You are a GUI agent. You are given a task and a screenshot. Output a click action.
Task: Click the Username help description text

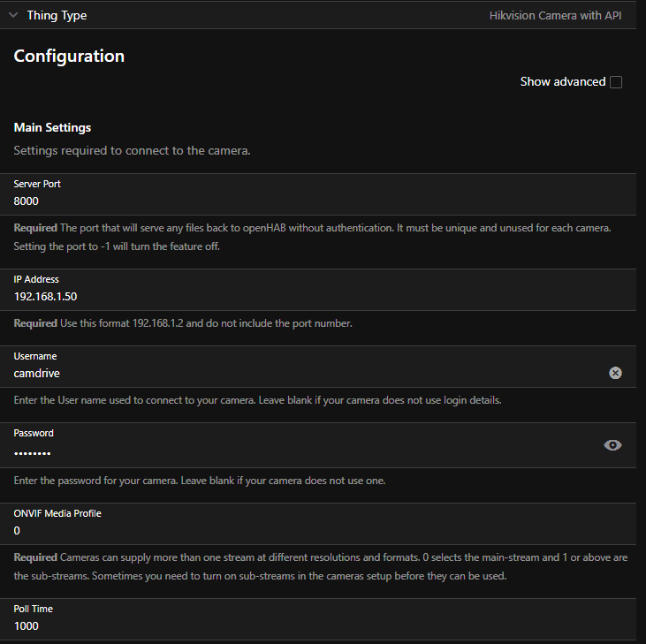coord(257,400)
